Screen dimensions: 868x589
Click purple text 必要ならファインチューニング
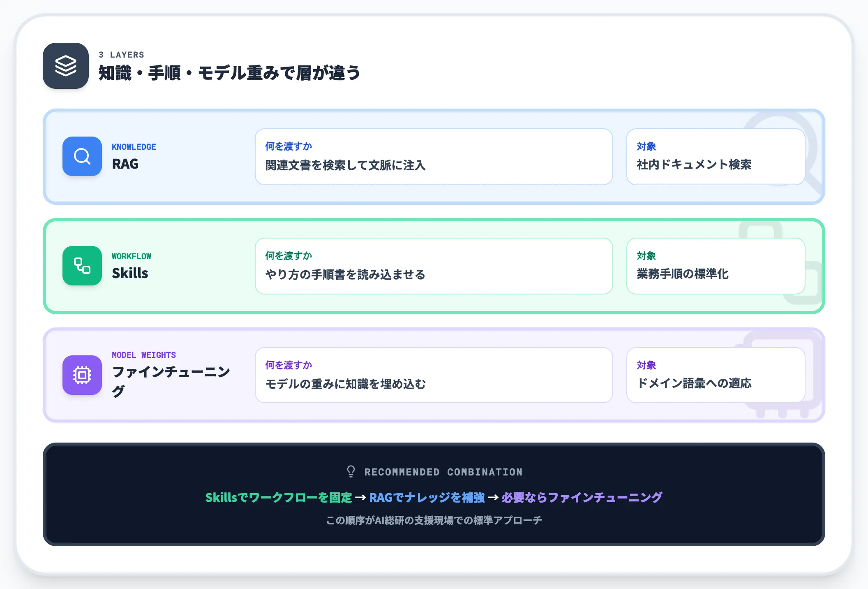pos(582,497)
